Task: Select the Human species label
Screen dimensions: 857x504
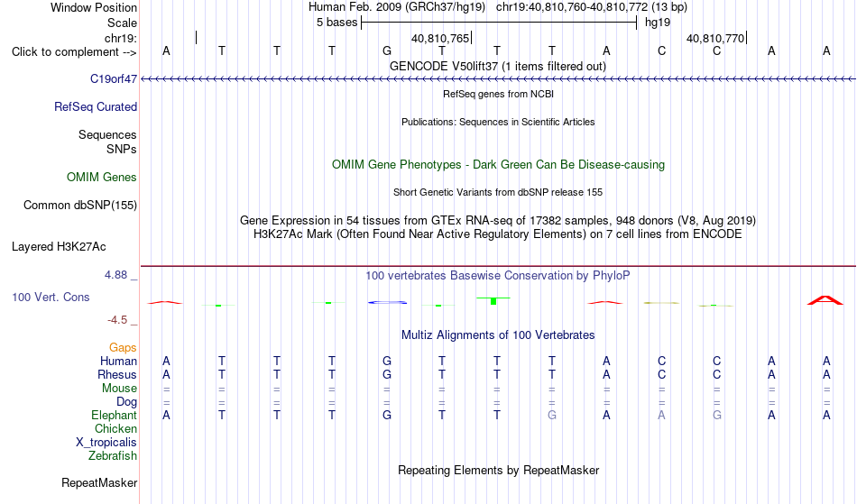Action: [x=118, y=361]
